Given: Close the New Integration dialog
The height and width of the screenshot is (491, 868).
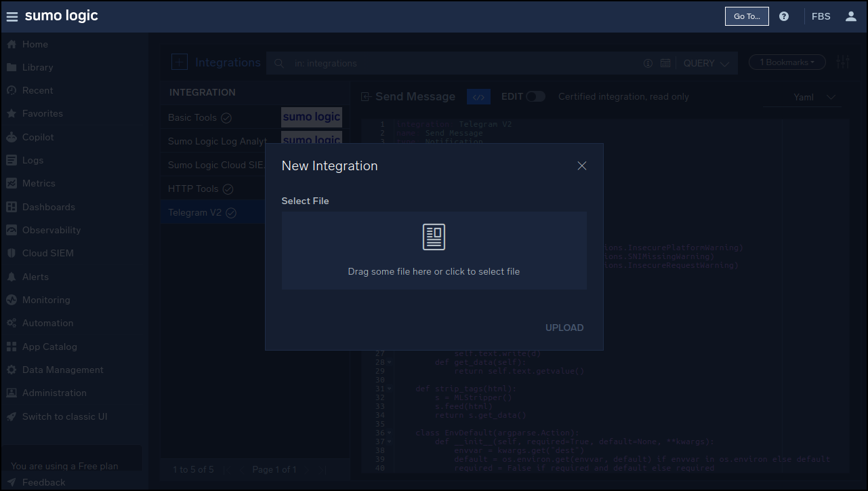Looking at the screenshot, I should pyautogui.click(x=581, y=166).
